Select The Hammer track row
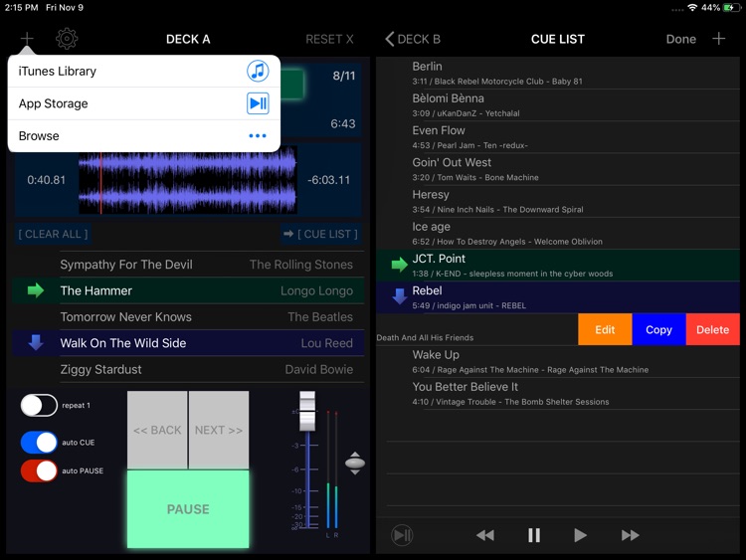746x560 pixels. (188, 290)
